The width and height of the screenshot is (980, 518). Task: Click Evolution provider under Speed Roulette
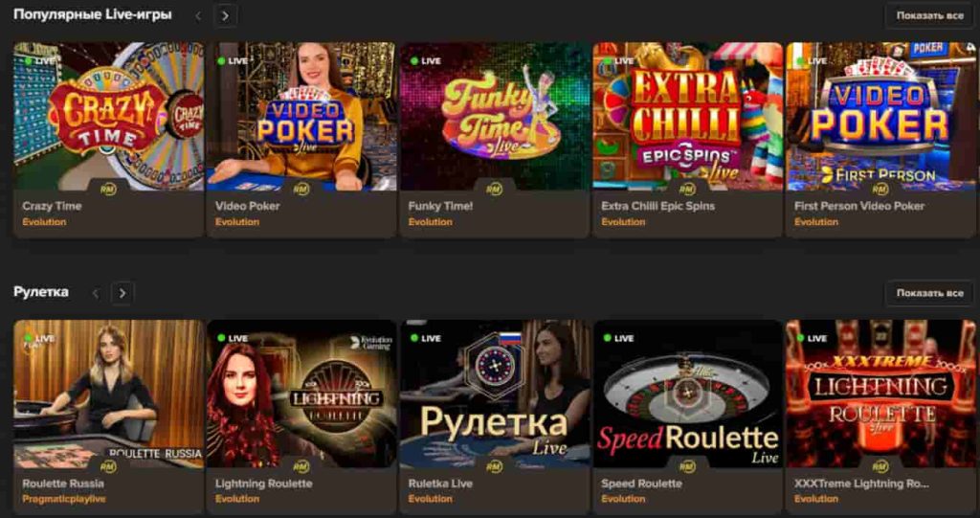tap(623, 499)
